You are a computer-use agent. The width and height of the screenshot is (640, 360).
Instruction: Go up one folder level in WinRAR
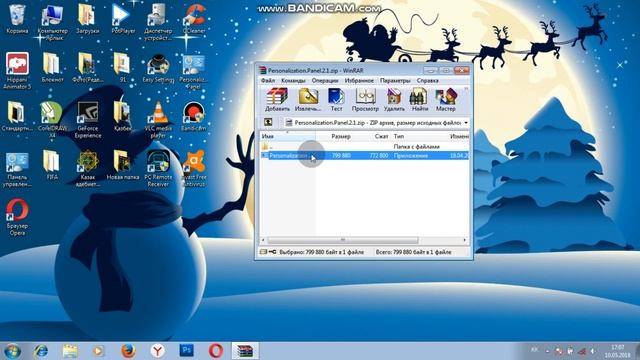click(268, 122)
